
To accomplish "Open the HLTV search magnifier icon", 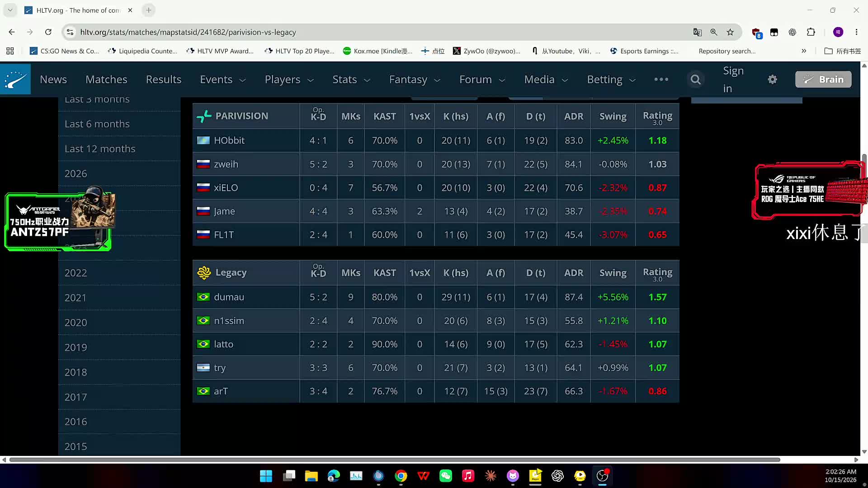I will (696, 80).
